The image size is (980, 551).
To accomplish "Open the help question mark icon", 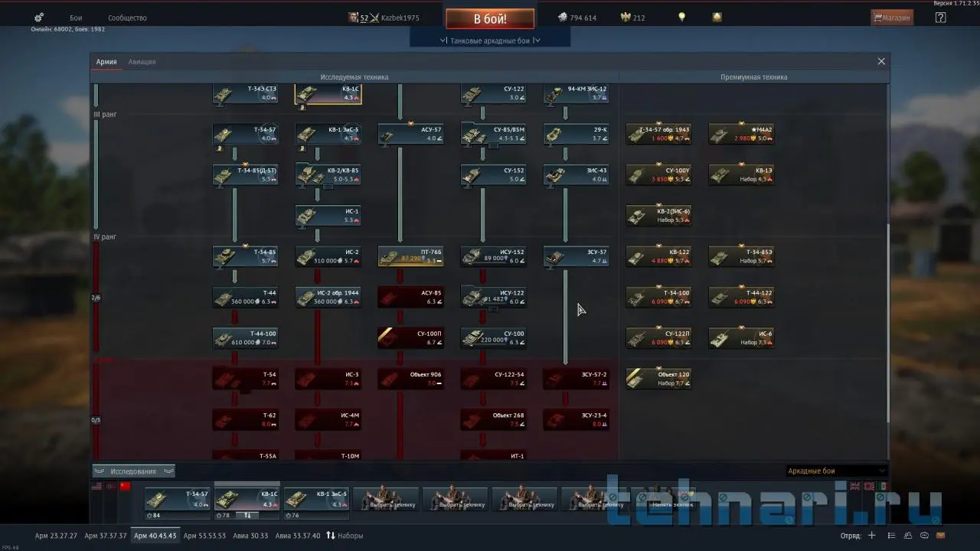I will [x=941, y=18].
